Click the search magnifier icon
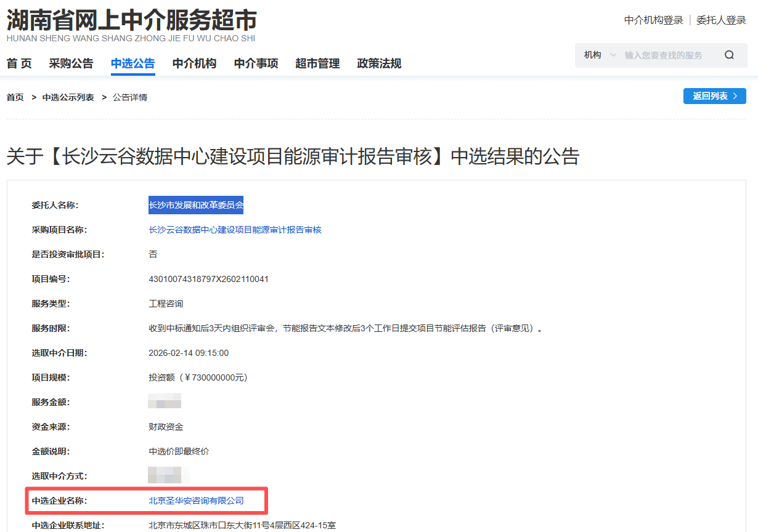 729,55
